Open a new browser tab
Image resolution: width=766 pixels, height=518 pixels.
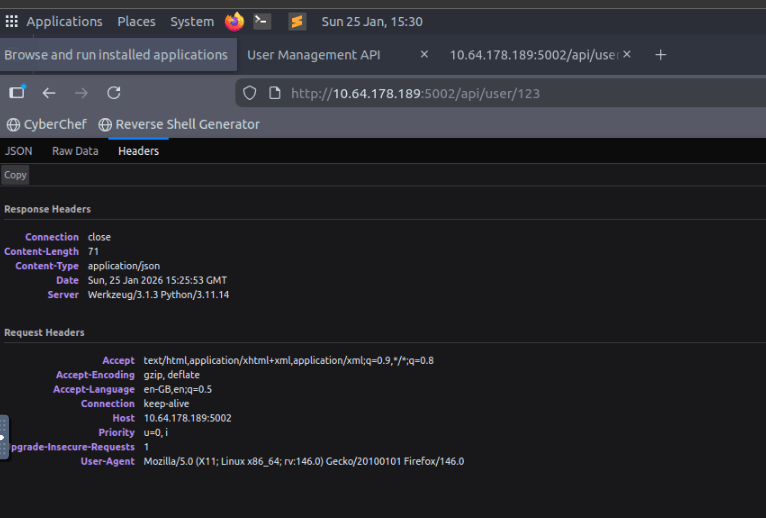660,55
